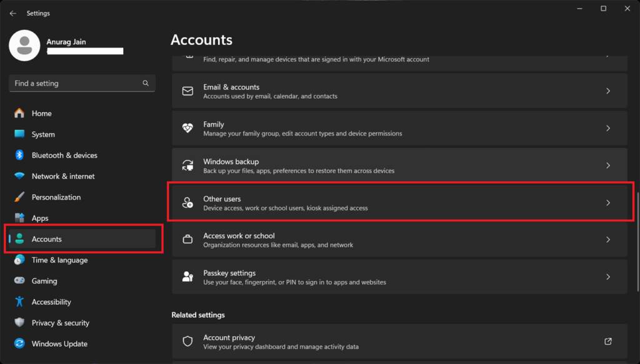
Task: Expand the Other users chevron
Action: tap(608, 202)
